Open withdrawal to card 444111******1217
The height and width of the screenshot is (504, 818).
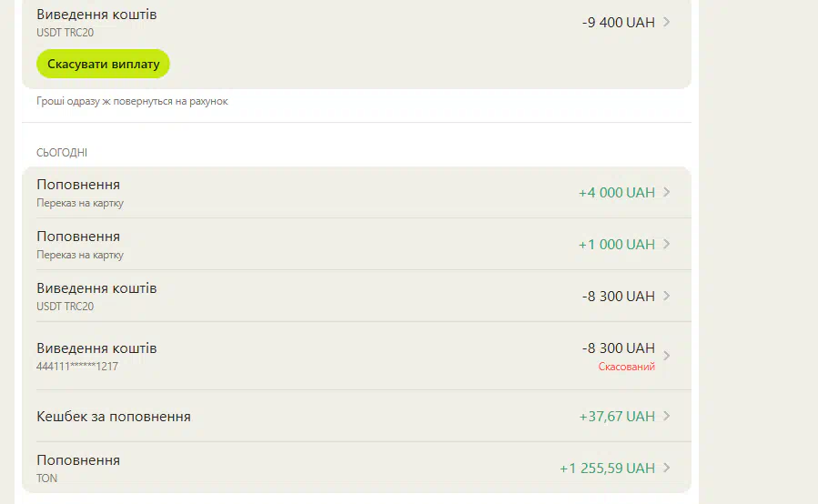point(357,356)
